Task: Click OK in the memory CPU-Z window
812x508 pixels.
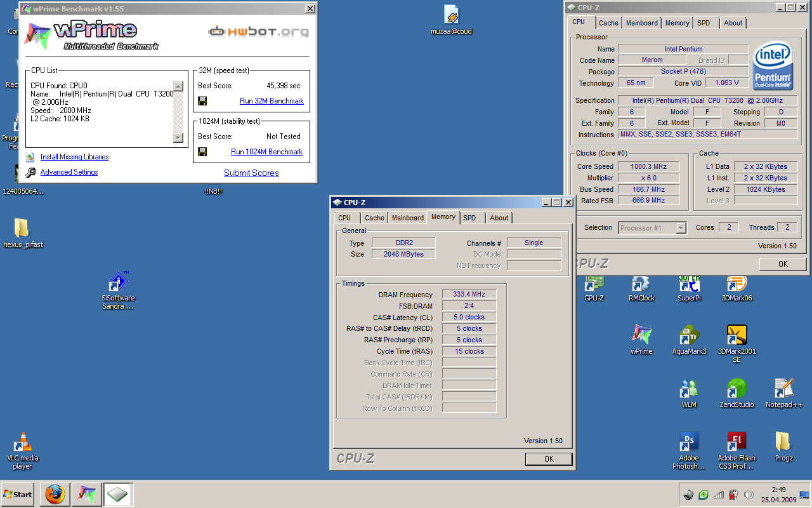Action: (x=549, y=458)
